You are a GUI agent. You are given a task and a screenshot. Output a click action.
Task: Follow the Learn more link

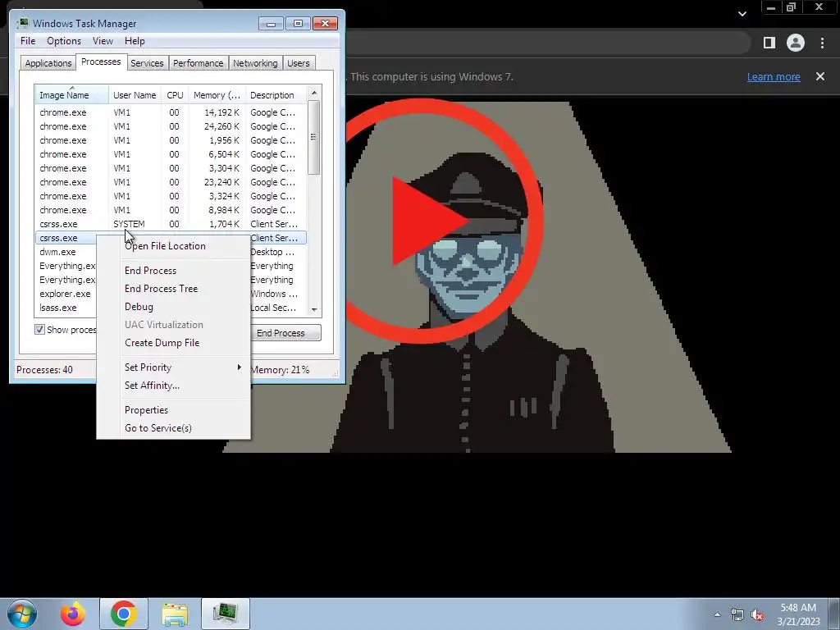pos(774,76)
